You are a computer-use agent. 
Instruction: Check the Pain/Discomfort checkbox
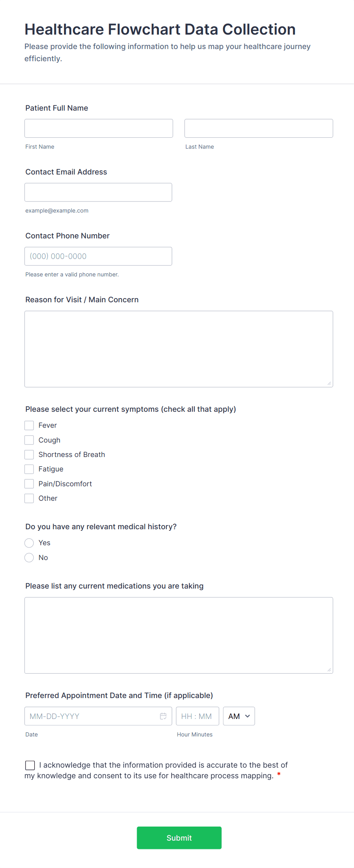pos(29,484)
